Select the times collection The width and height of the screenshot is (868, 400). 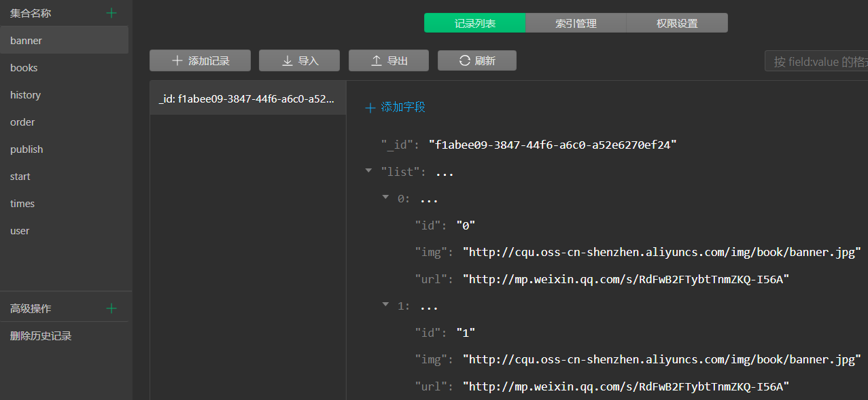[x=64, y=203]
